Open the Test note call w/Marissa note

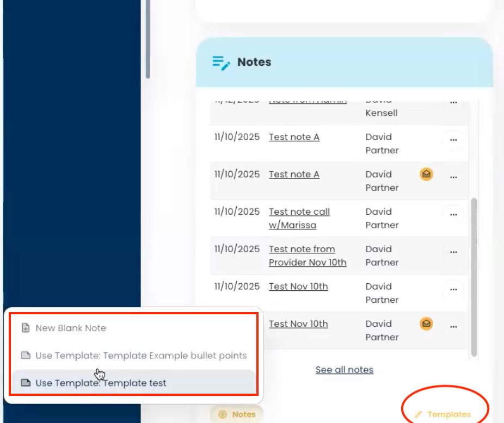point(299,218)
